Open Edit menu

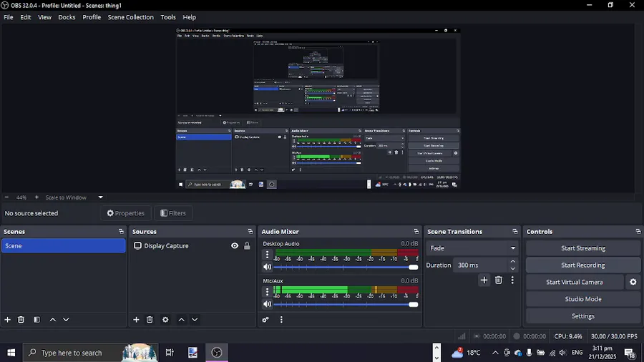pos(26,17)
